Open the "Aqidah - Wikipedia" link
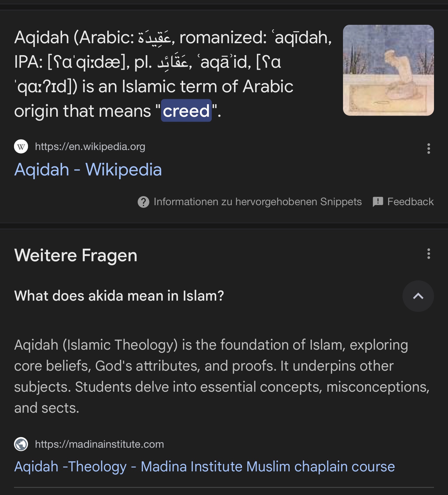The image size is (448, 495). (88, 170)
